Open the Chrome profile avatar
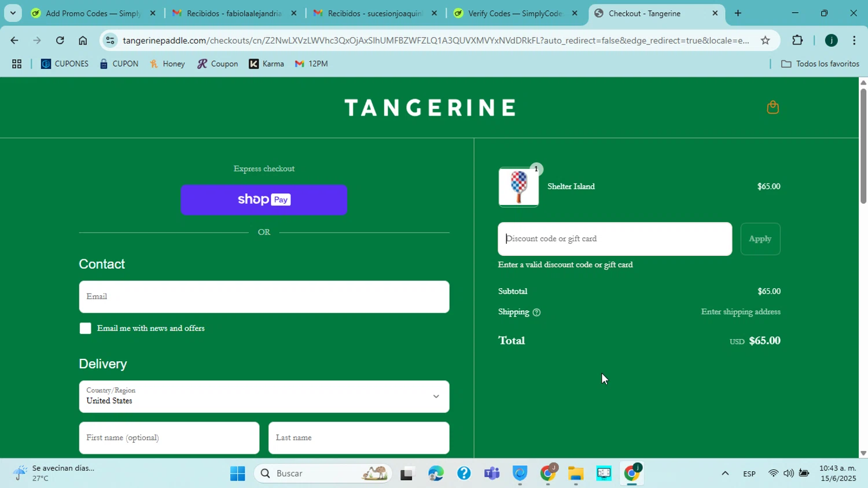The width and height of the screenshot is (868, 488). tap(831, 41)
